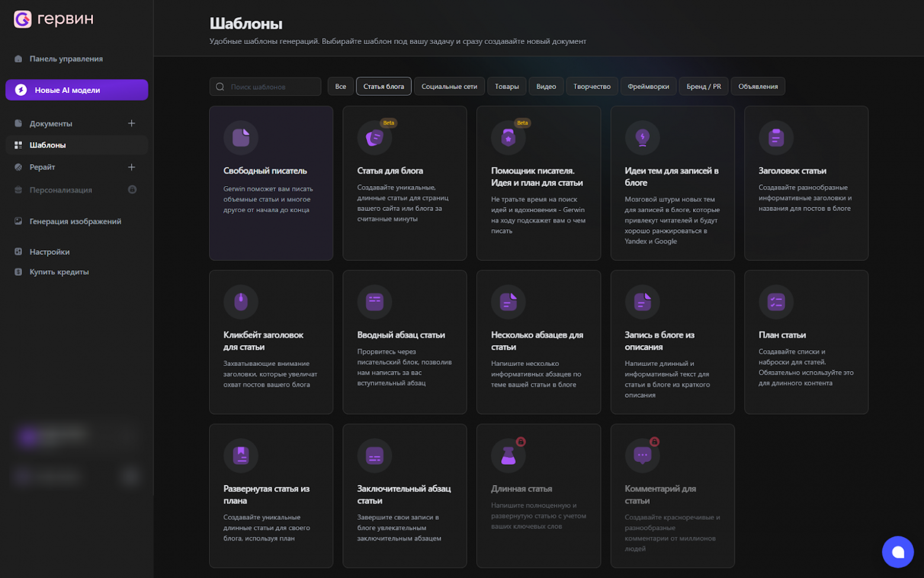The height and width of the screenshot is (578, 924).
Task: Click the Помощник писателя template icon
Action: click(508, 138)
